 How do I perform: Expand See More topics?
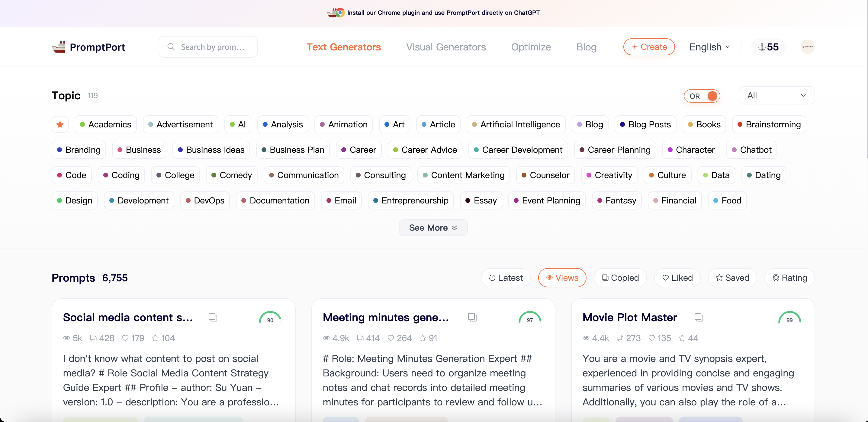click(x=433, y=227)
